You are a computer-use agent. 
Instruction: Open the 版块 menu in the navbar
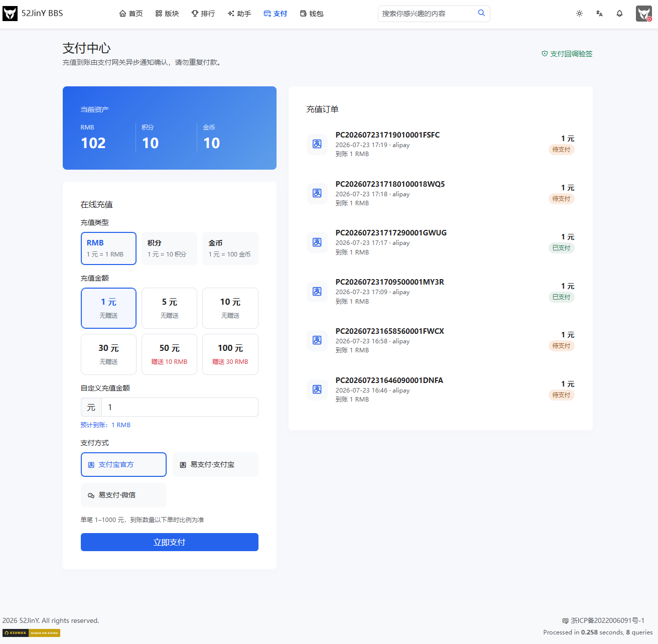[x=167, y=14]
